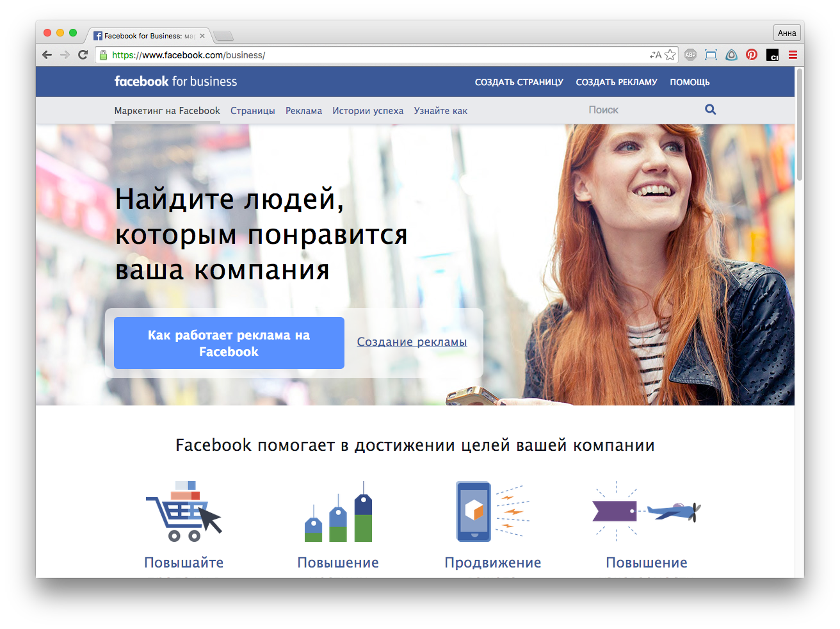
Task: Select the Реклама menu item
Action: click(x=303, y=111)
